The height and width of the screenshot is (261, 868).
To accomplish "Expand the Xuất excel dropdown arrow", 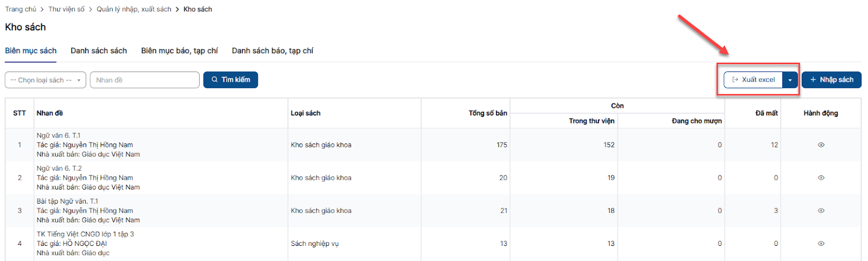I will point(790,80).
